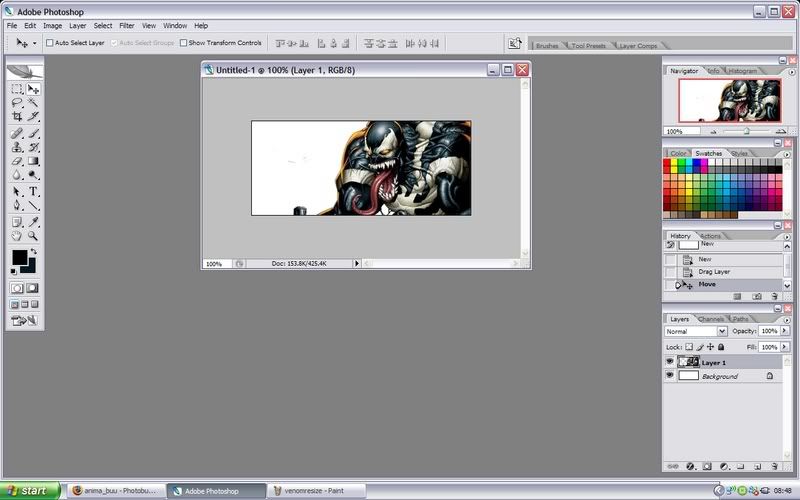This screenshot has width=800, height=500.
Task: Reset default foreground and background colors
Action: click(14, 271)
